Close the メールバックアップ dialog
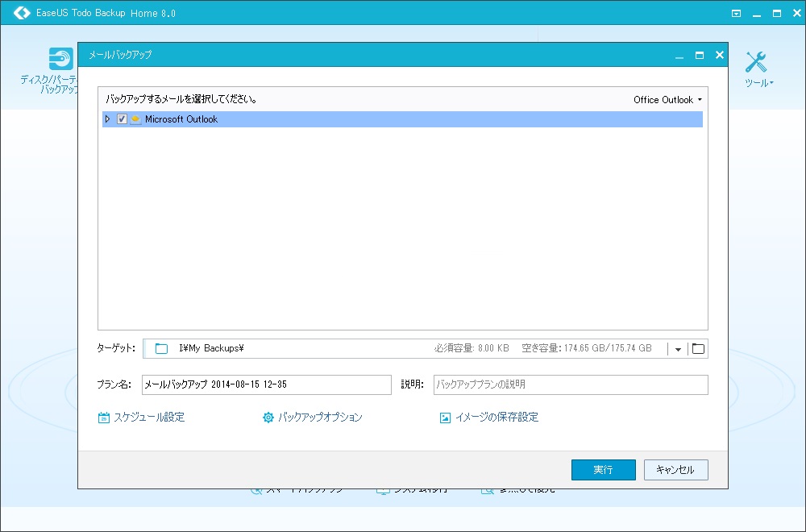Image resolution: width=806 pixels, height=532 pixels. tap(720, 55)
